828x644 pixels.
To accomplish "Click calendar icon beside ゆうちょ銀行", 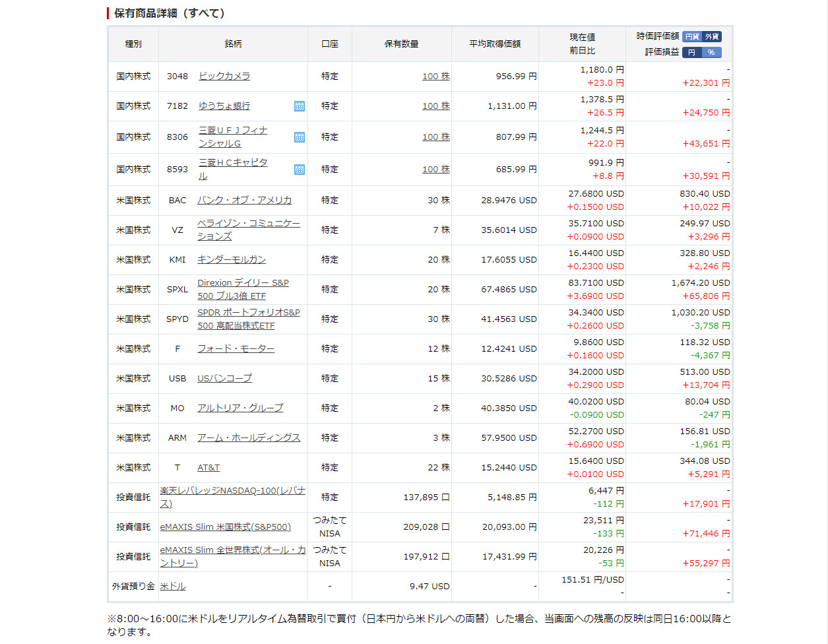I will 299,106.
